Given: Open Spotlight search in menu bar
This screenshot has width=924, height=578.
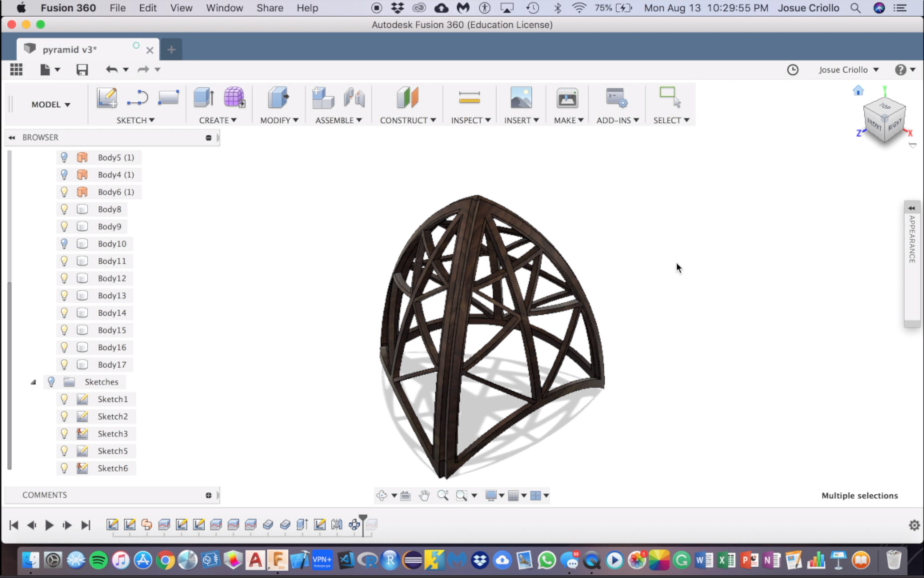Looking at the screenshot, I should (x=855, y=8).
